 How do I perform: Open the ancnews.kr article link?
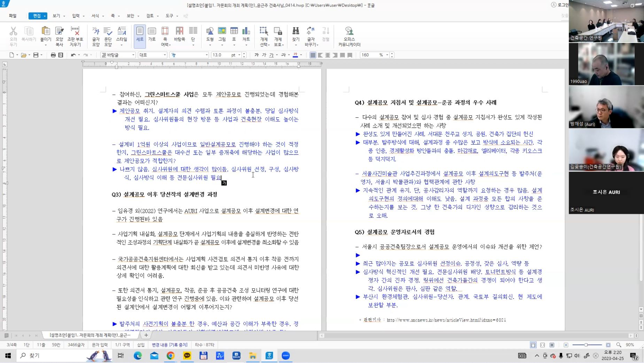tap(446, 320)
